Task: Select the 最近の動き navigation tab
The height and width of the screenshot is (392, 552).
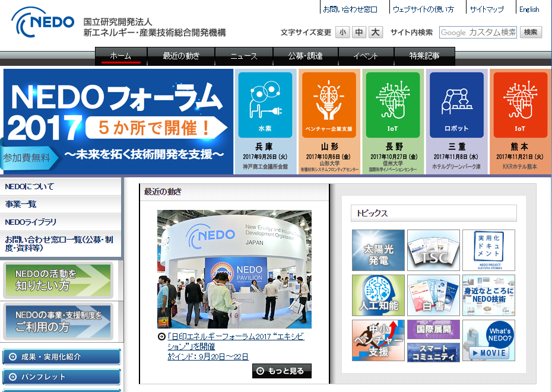Action: (181, 56)
